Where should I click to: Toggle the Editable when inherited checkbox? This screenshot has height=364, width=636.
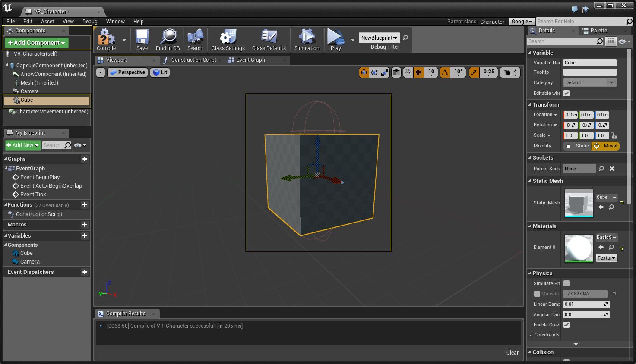point(566,93)
